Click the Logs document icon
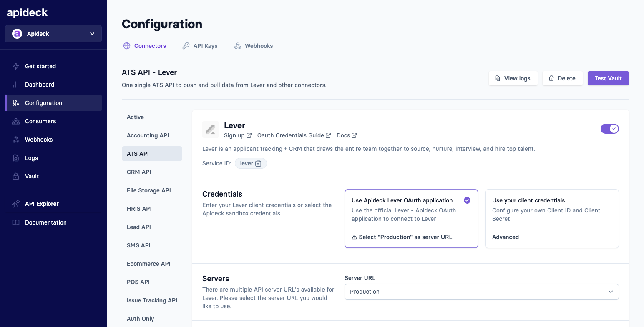 16,158
